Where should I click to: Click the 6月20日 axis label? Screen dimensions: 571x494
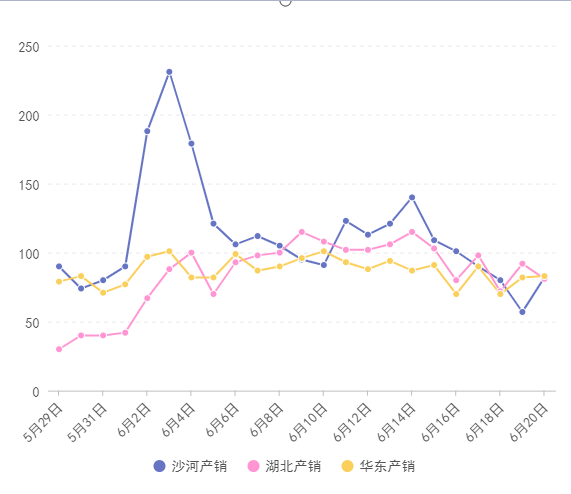528,422
